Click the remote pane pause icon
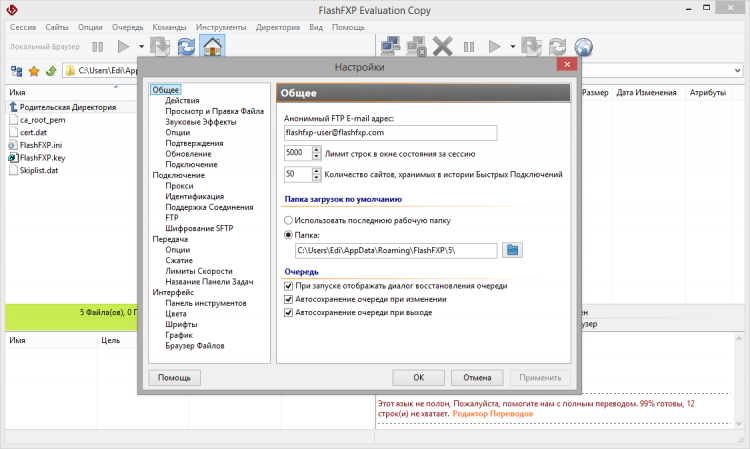The height and width of the screenshot is (449, 750). [x=469, y=47]
